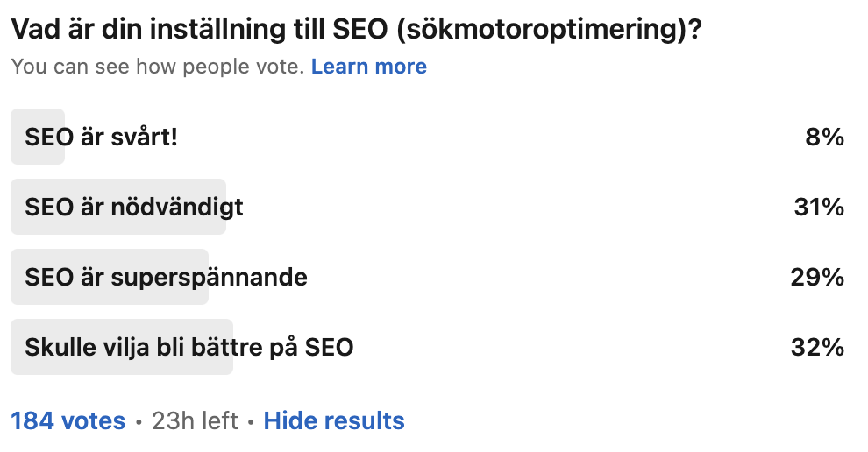Select the 'SEO är svårt!' option text
The image size is (868, 452).
[101, 137]
